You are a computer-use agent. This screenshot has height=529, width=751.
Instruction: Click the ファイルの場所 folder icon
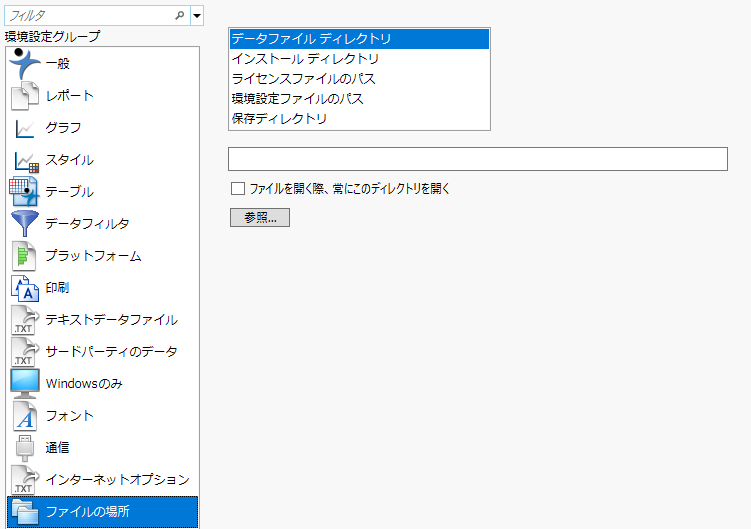click(x=25, y=512)
